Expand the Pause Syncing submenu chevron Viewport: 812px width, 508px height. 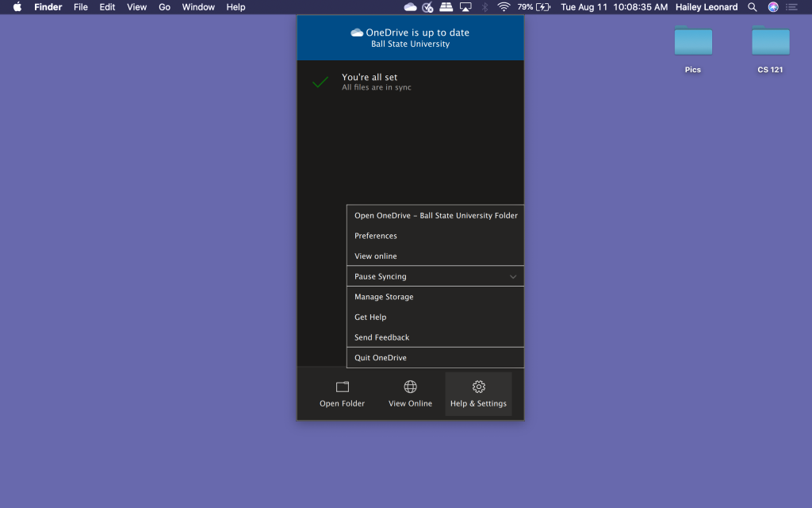coord(513,277)
